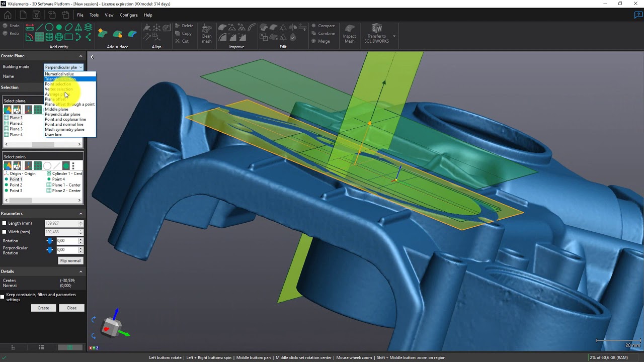Open the Configure menu
Screen dimensions: 644x362
128,15
